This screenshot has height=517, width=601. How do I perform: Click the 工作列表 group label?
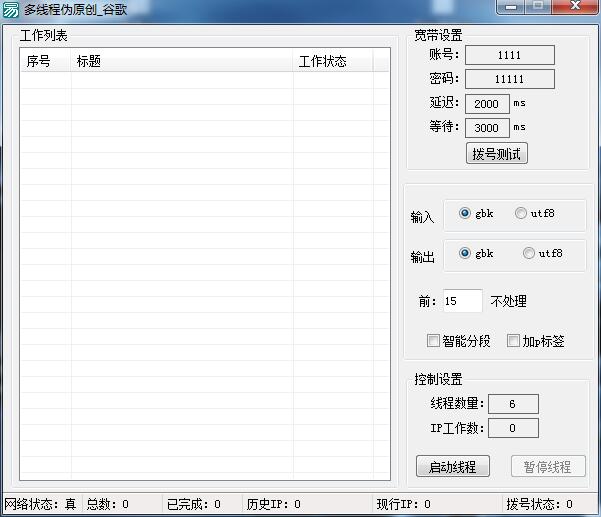tap(44, 35)
